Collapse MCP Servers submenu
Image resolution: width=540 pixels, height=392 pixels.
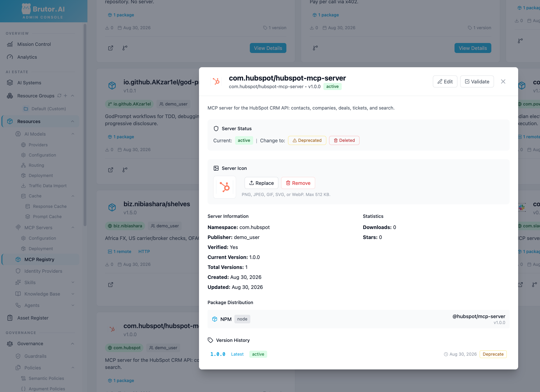tap(73, 227)
